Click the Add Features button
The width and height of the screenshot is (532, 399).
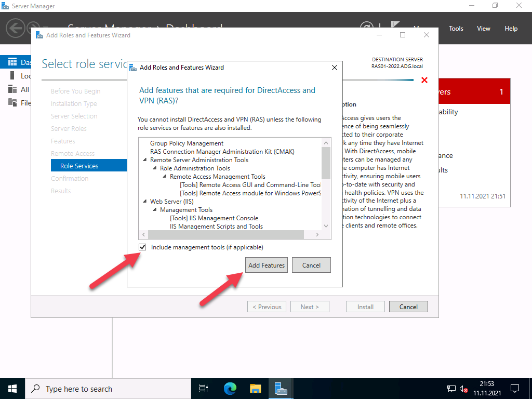point(267,265)
